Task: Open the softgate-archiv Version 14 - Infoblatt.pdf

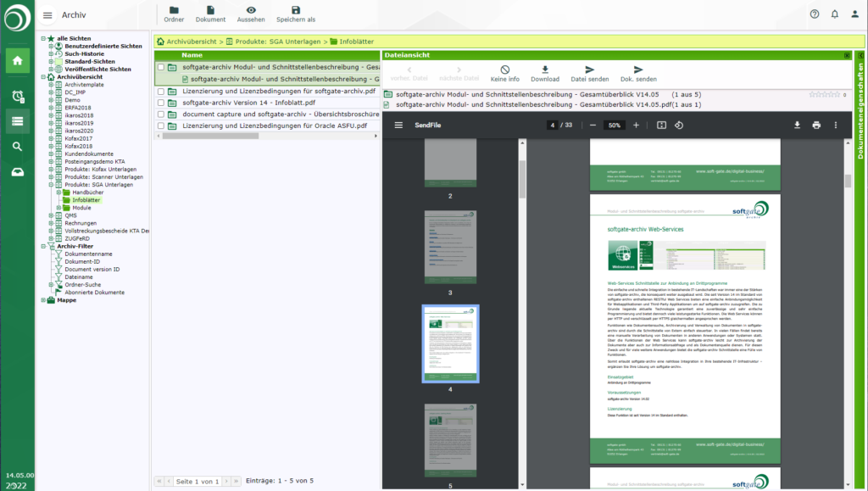Action: click(x=248, y=103)
